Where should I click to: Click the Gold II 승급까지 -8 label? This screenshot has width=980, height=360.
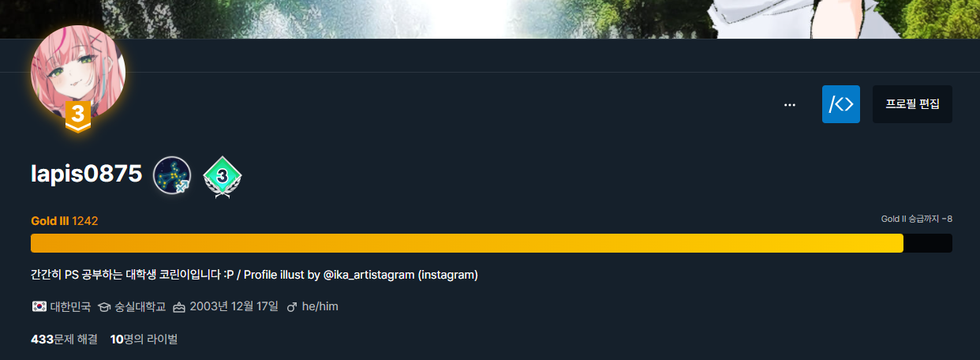pos(916,219)
